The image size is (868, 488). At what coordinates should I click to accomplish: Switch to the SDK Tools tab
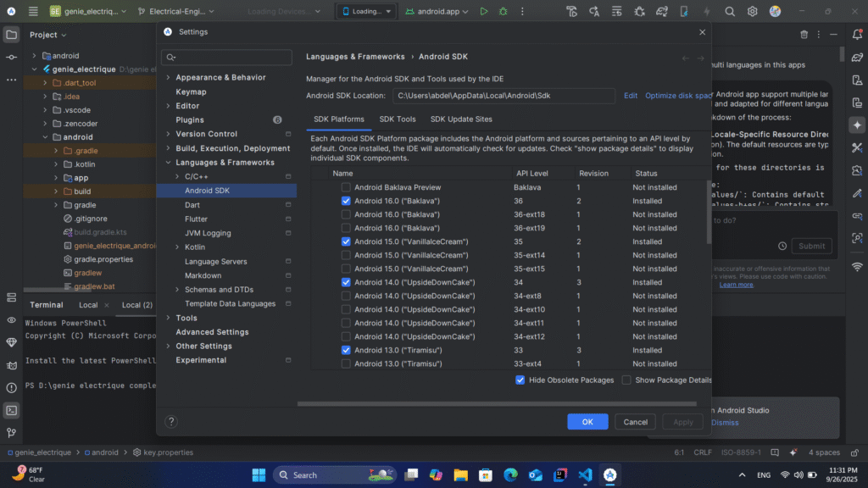[397, 119]
